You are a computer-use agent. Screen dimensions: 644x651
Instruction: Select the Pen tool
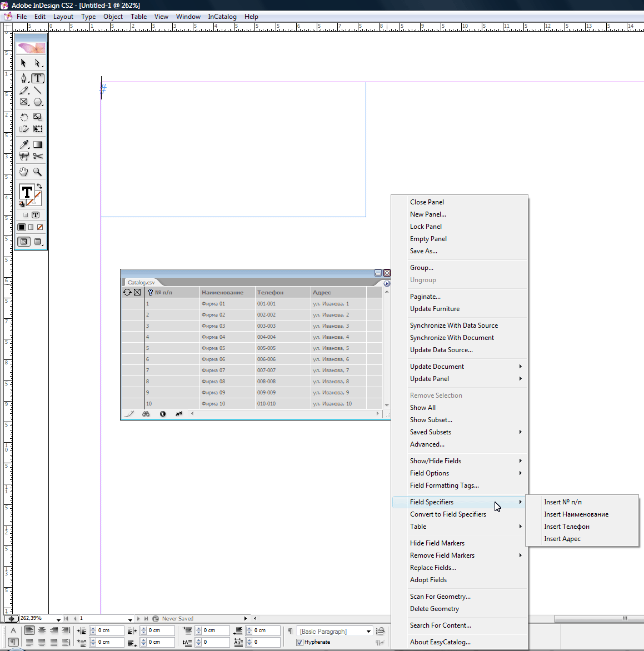(24, 78)
